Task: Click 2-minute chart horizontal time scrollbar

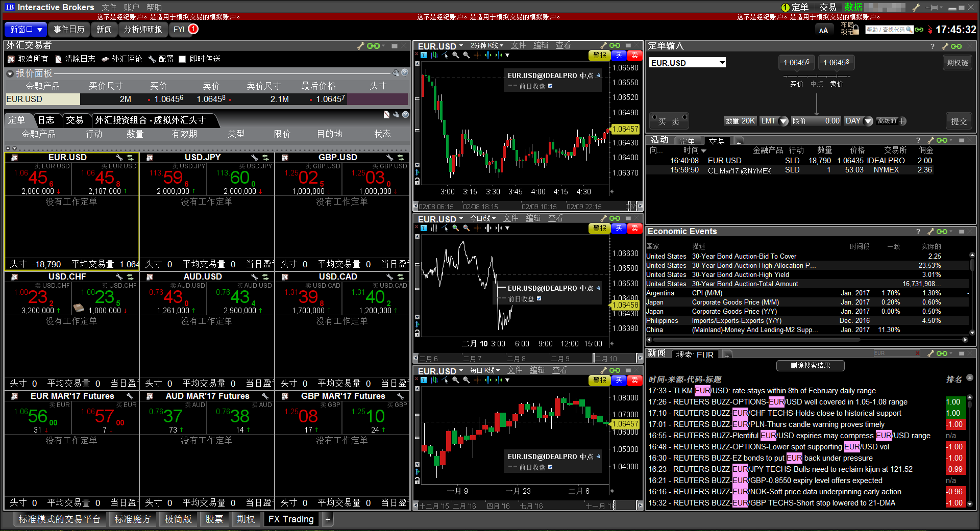Action: coord(528,207)
